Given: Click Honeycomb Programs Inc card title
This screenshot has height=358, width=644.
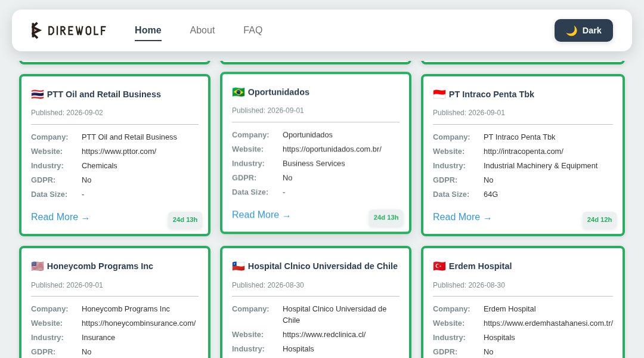Looking at the screenshot, I should pyautogui.click(x=100, y=266).
